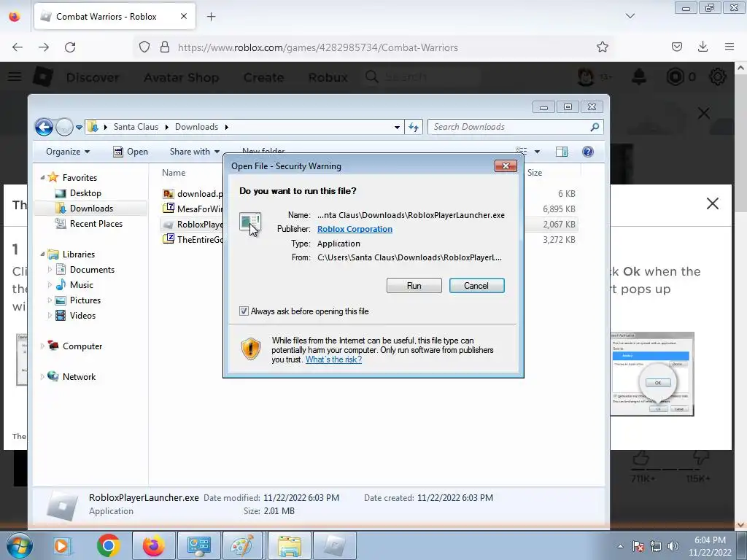Click the Open toolbar button in Explorer
This screenshot has height=560, width=747.
(131, 152)
